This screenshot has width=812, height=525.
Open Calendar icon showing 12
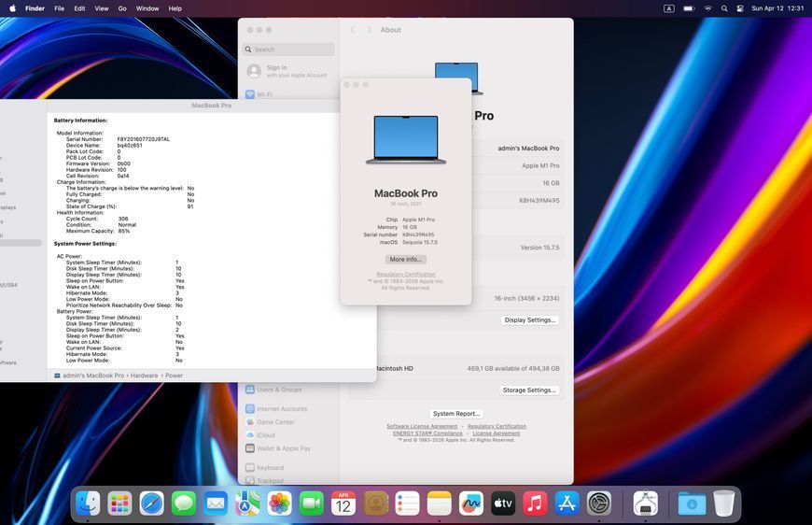click(x=343, y=504)
